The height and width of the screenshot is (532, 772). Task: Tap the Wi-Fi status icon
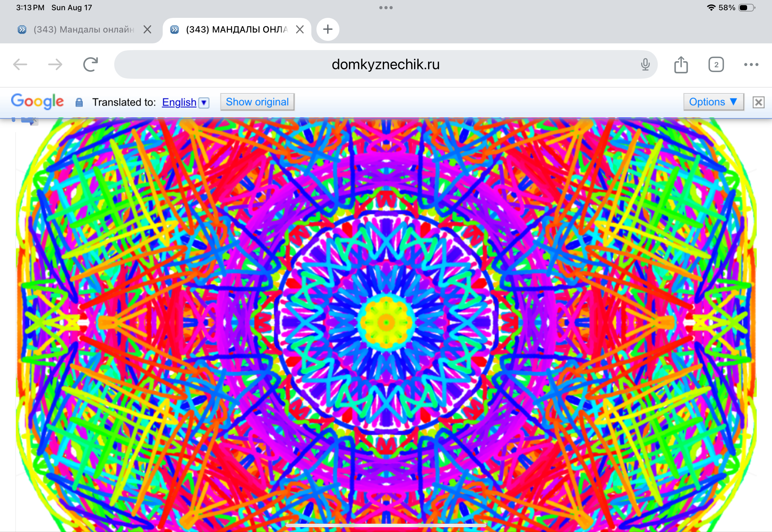click(711, 7)
